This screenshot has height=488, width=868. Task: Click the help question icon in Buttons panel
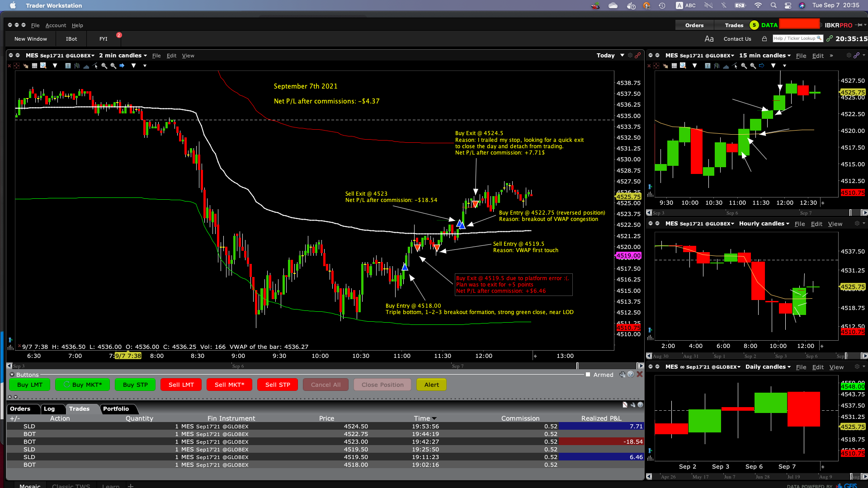click(x=631, y=375)
